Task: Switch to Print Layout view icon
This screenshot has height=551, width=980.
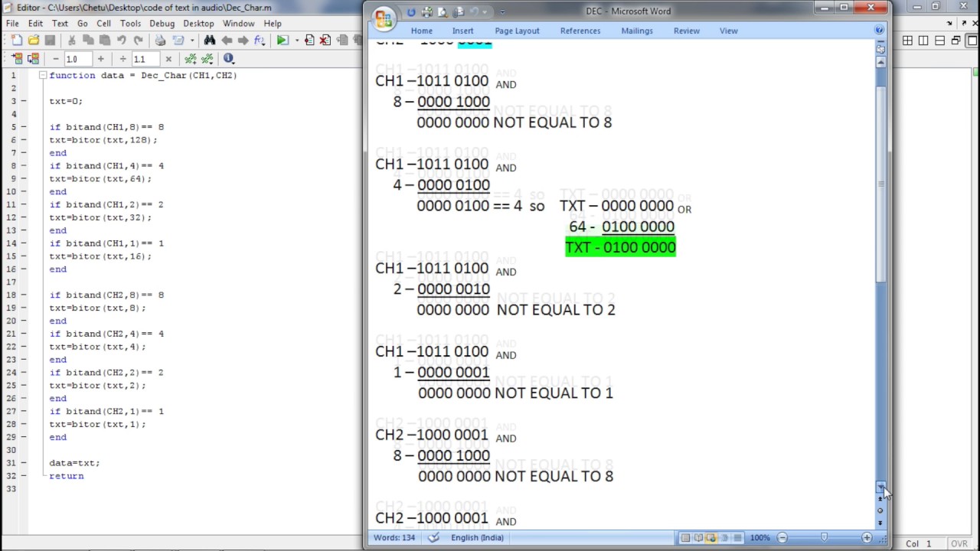Action: (686, 538)
